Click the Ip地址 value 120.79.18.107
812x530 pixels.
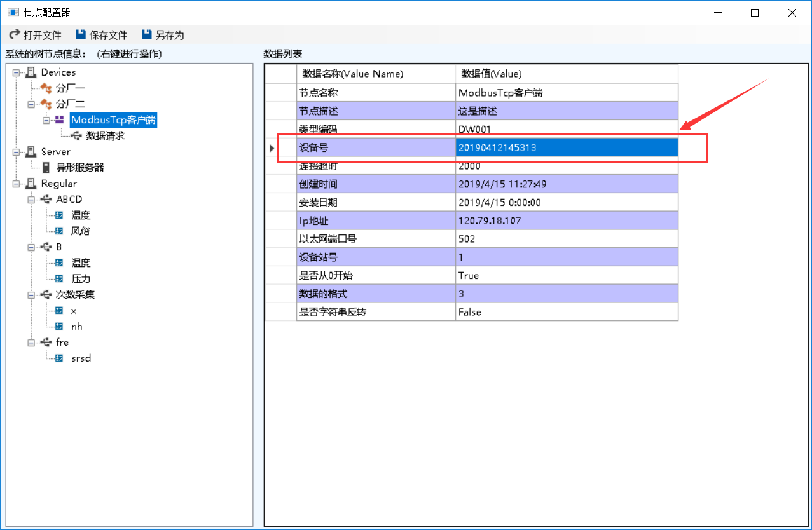pyautogui.click(x=567, y=221)
